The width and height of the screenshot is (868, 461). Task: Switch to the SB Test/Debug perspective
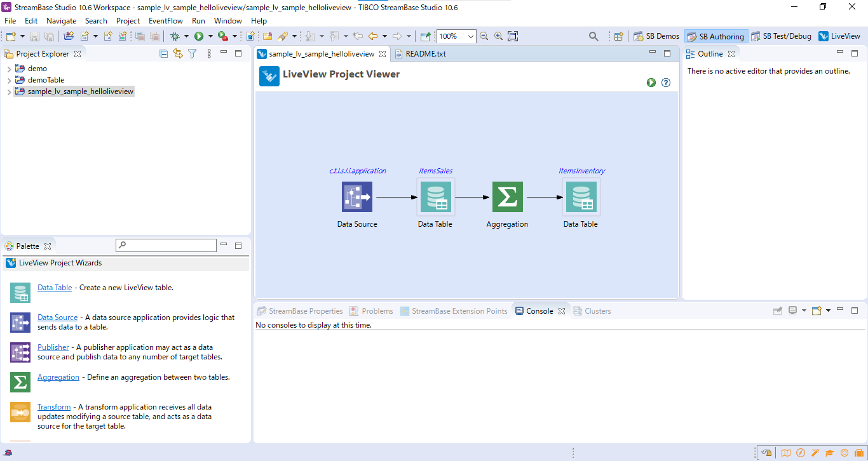781,36
